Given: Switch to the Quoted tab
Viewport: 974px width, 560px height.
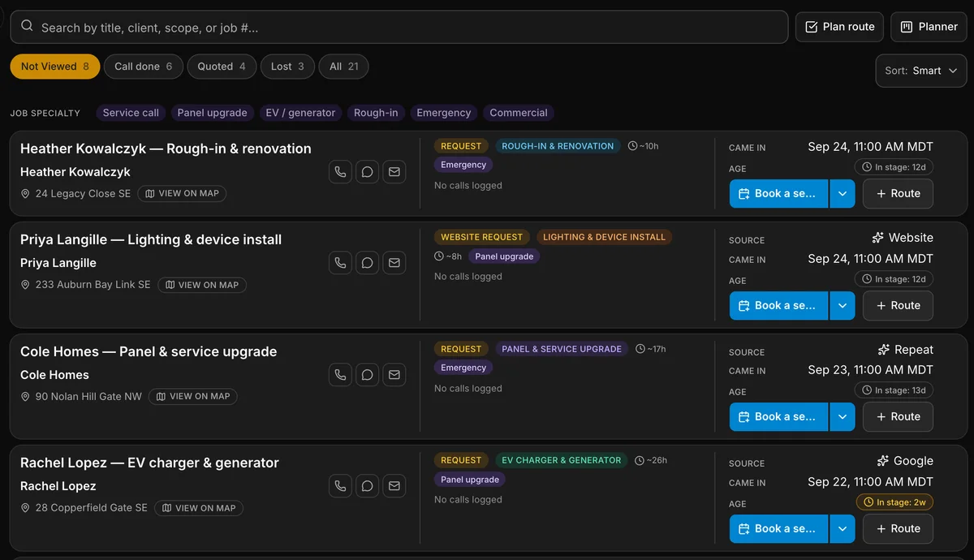Looking at the screenshot, I should coord(222,67).
